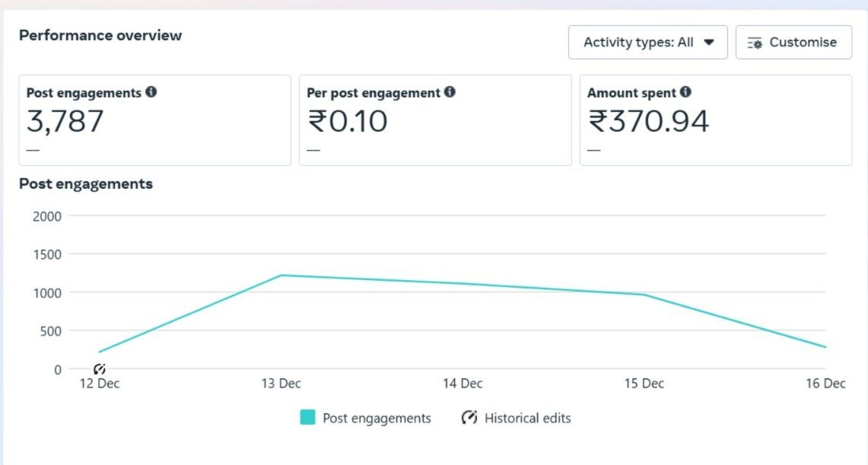
Task: Click the 15 Dec x-axis date label
Action: [644, 384]
